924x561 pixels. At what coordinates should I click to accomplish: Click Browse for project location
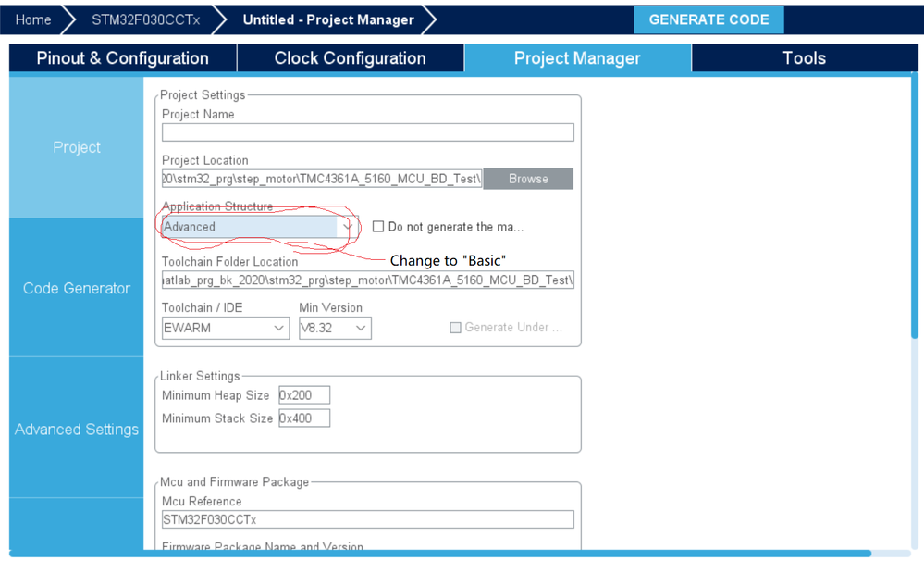point(528,179)
